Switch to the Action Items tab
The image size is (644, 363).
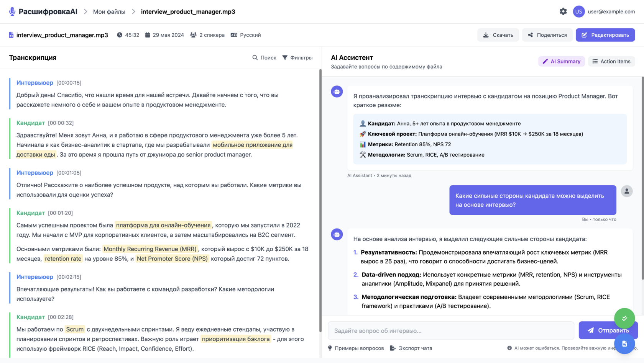[x=611, y=61]
